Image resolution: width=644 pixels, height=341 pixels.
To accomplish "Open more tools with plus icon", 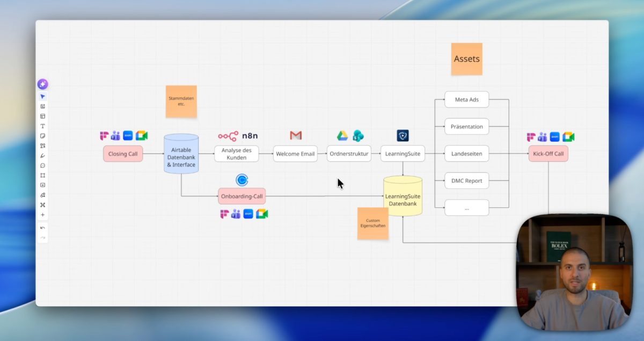I will click(42, 215).
